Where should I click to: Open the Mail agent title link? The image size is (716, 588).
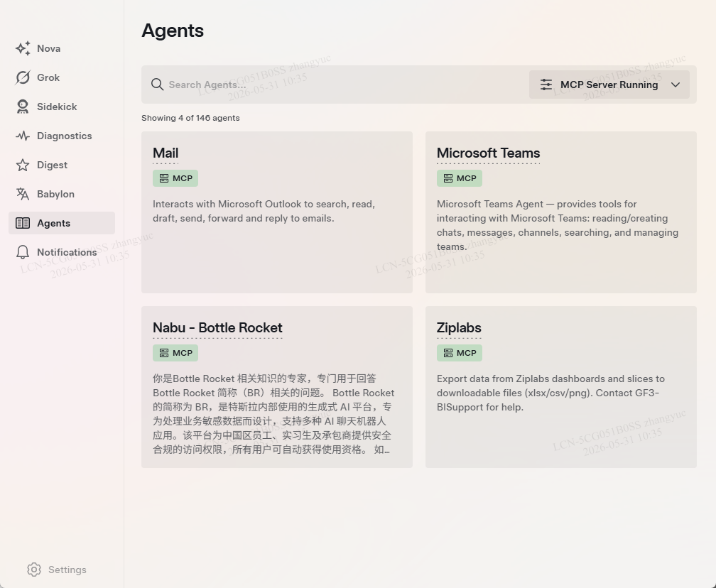166,153
